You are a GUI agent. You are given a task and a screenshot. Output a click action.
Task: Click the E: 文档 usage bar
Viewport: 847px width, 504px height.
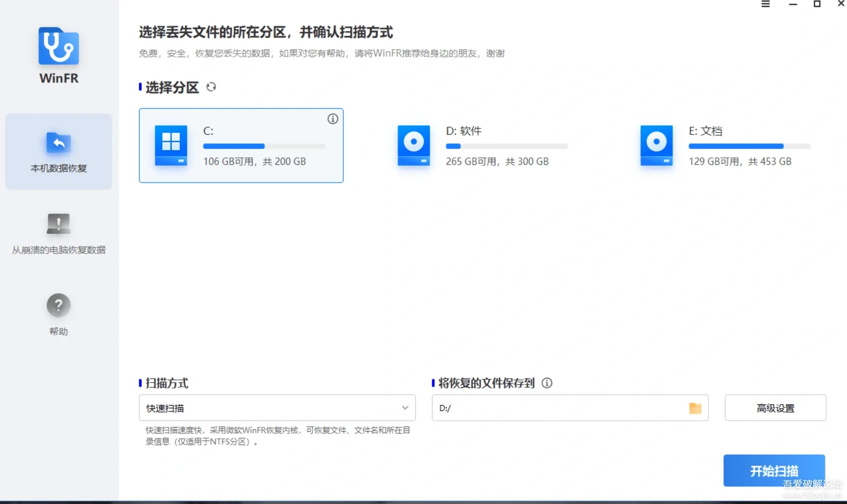click(749, 146)
